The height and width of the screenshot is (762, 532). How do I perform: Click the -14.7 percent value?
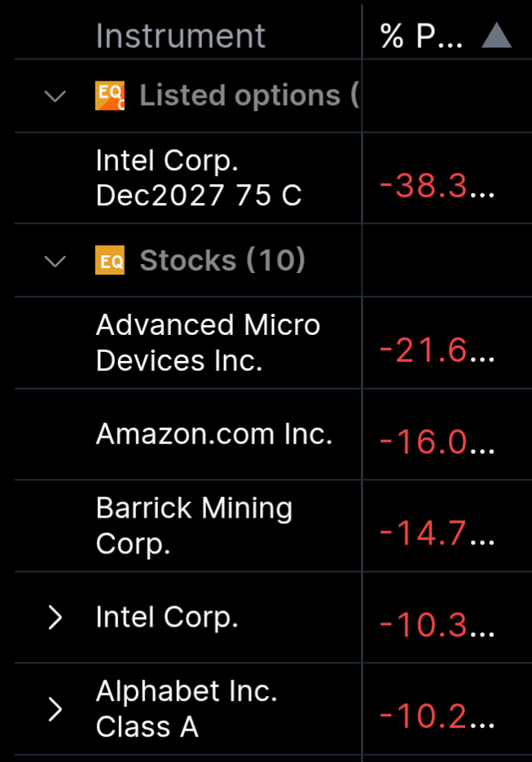point(436,534)
